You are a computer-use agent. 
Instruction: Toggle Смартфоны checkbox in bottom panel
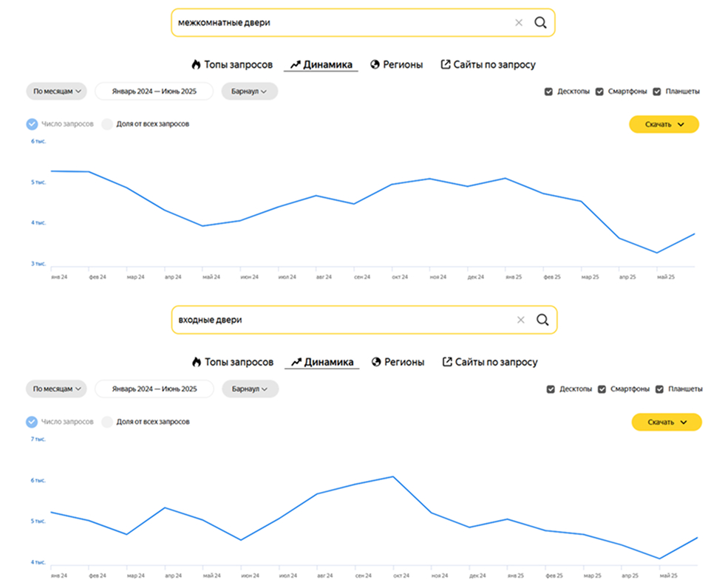(x=602, y=389)
